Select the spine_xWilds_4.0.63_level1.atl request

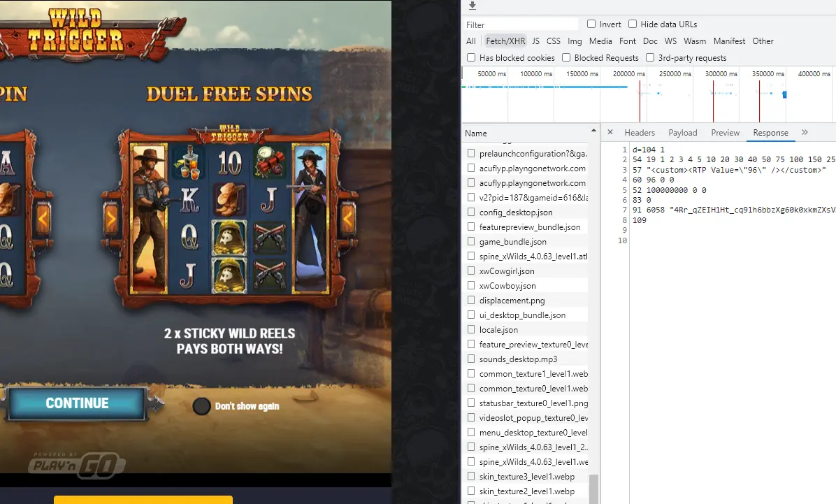click(x=533, y=256)
